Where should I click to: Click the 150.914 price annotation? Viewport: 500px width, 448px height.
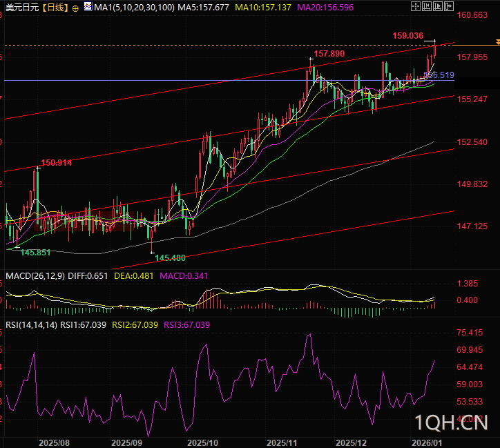[56, 163]
